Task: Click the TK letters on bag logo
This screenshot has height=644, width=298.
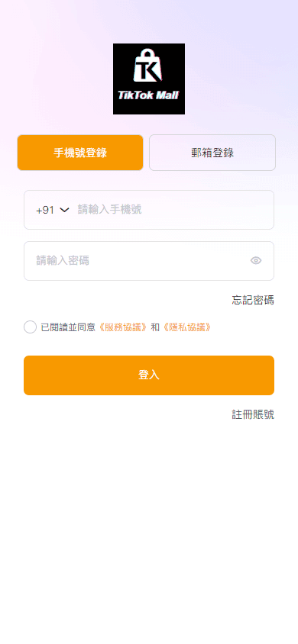Action: click(x=147, y=71)
